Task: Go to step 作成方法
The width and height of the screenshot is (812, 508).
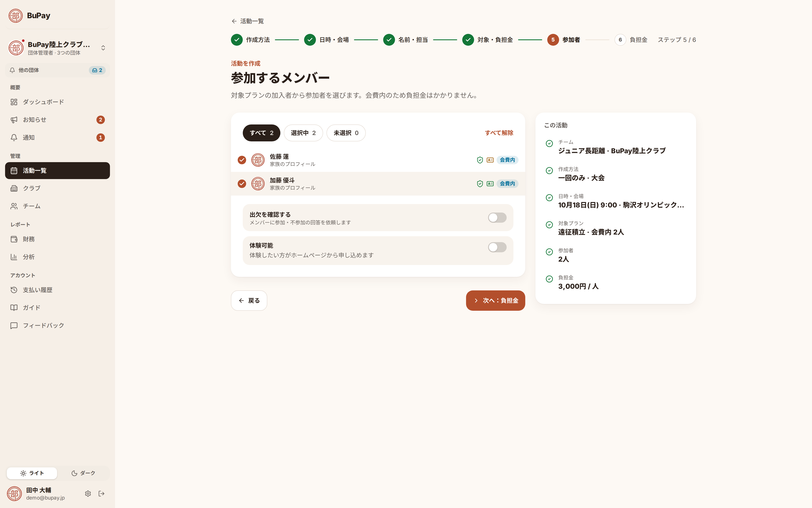Action: [250, 40]
